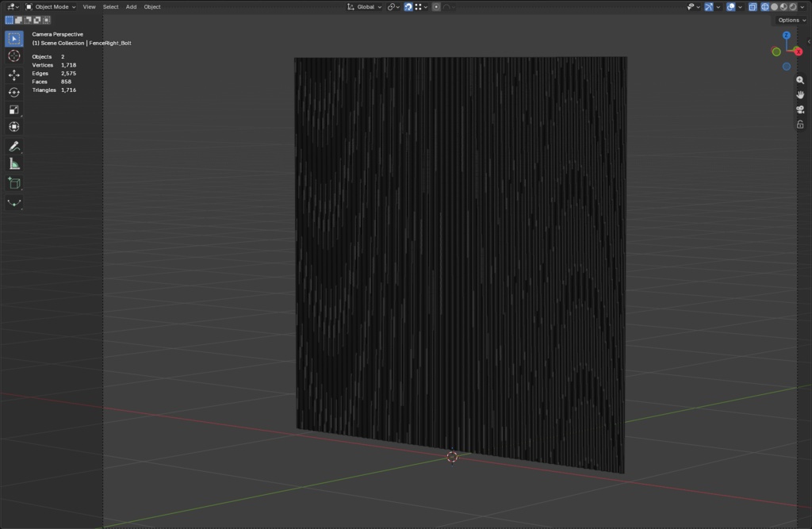Screen dimensions: 812x529
Task: Open the editor type dropdown
Action: point(13,6)
